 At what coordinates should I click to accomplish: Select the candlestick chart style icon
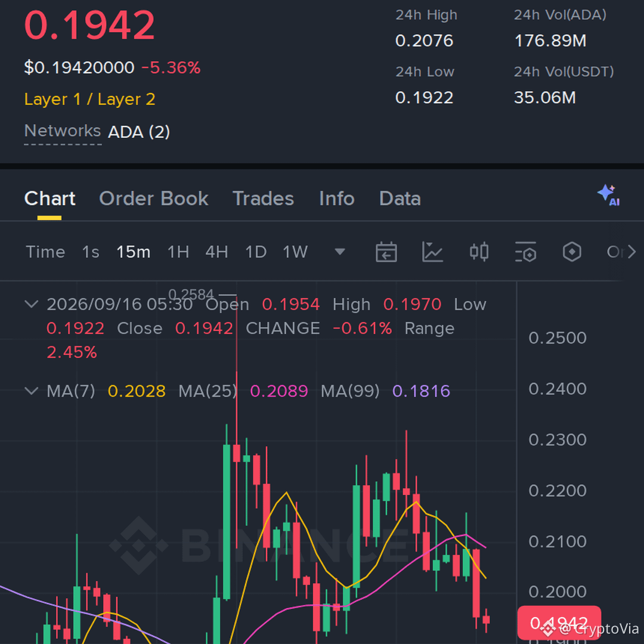(479, 252)
